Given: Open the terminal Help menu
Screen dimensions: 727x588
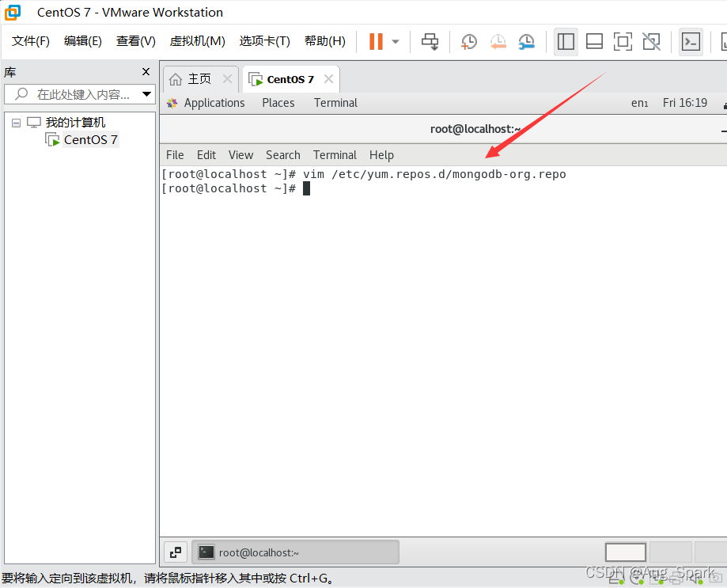Looking at the screenshot, I should tap(381, 155).
